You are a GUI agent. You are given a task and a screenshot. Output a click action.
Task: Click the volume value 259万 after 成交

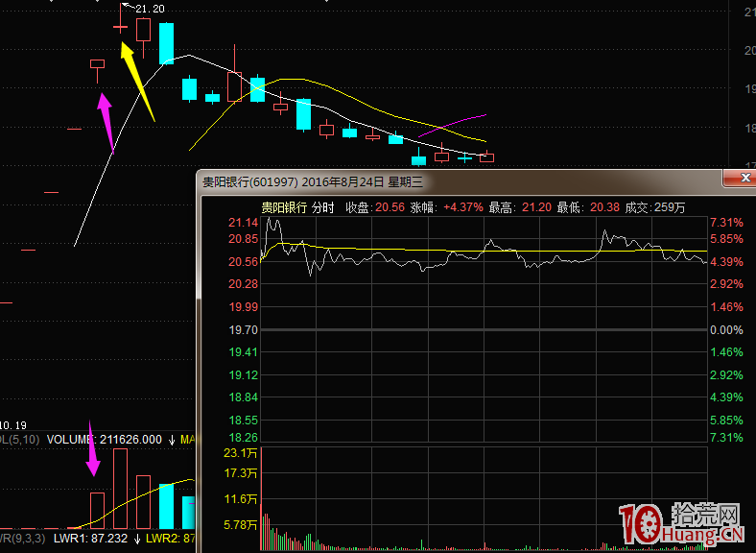(670, 207)
